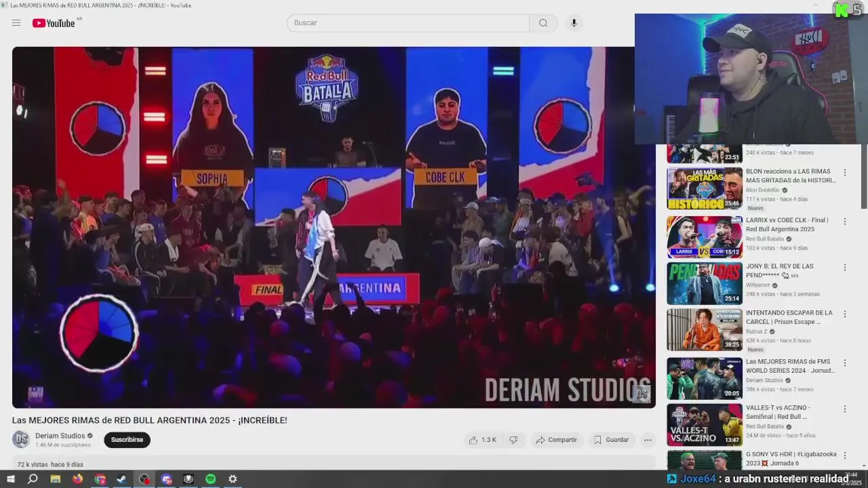Open options menu for VALLES-T vs ACZINO
Image resolution: width=868 pixels, height=488 pixels.
845,409
